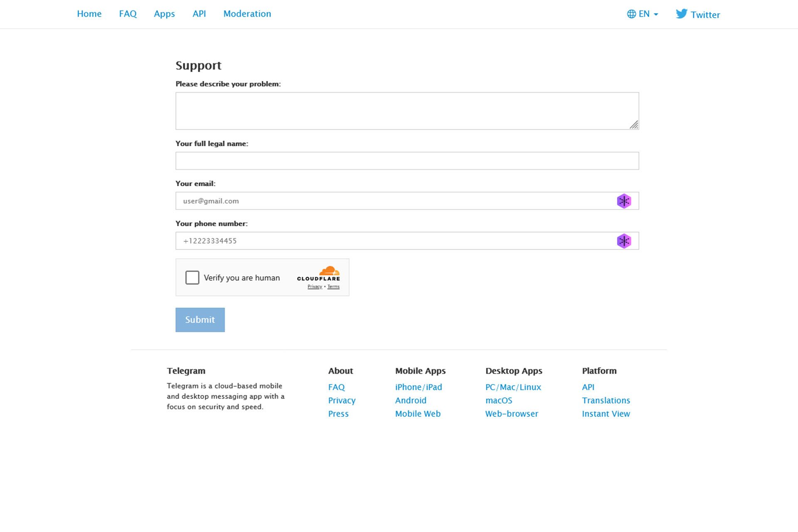Open the iPhone/iPad footer link

click(418, 387)
